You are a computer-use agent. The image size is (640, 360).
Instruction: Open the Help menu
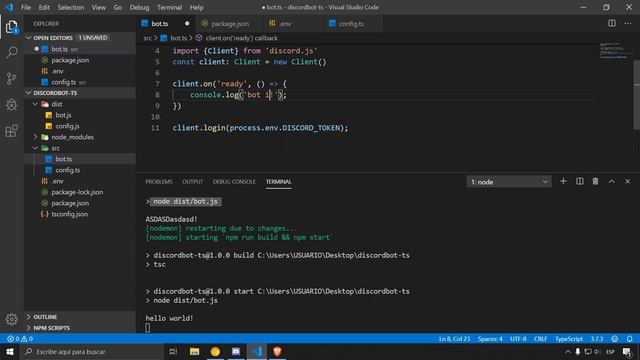[196, 7]
